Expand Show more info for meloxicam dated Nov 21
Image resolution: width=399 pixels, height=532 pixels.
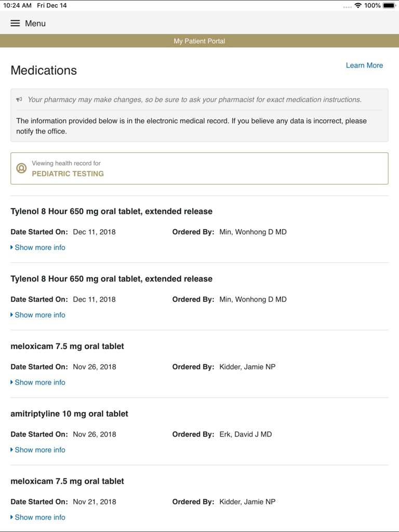click(39, 517)
